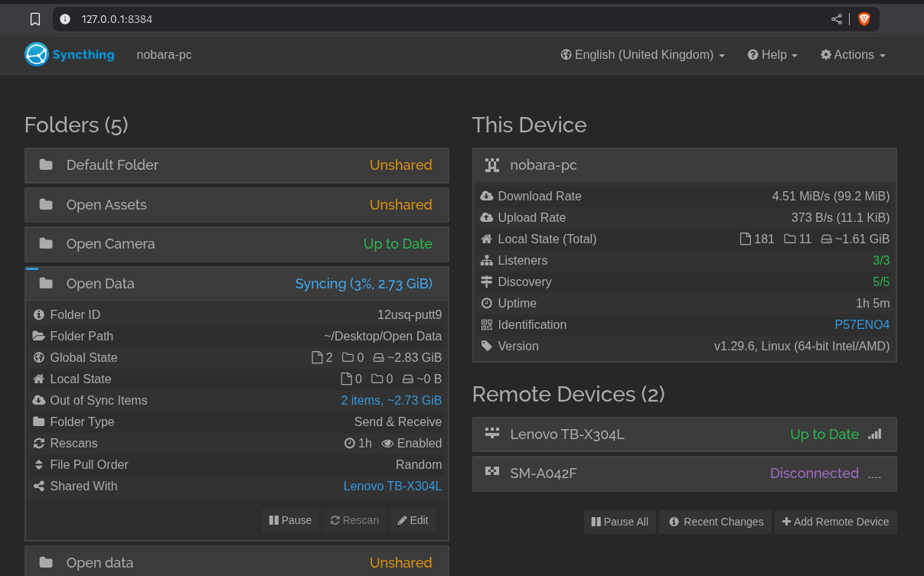Open the English (United Kingdom) language dropdown
924x576 pixels.
point(643,54)
